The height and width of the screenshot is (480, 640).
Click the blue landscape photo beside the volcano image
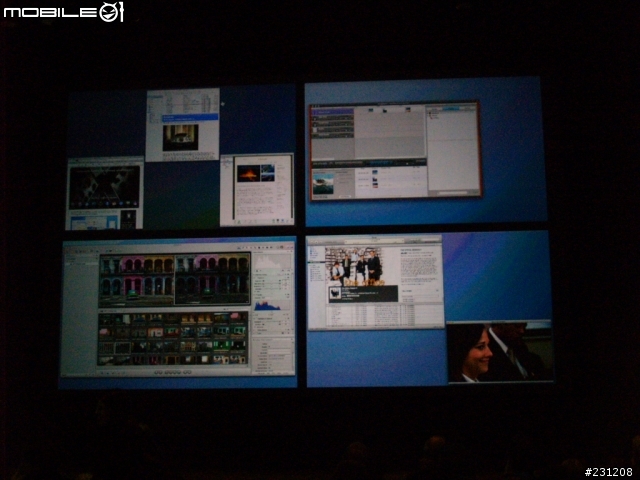(268, 173)
